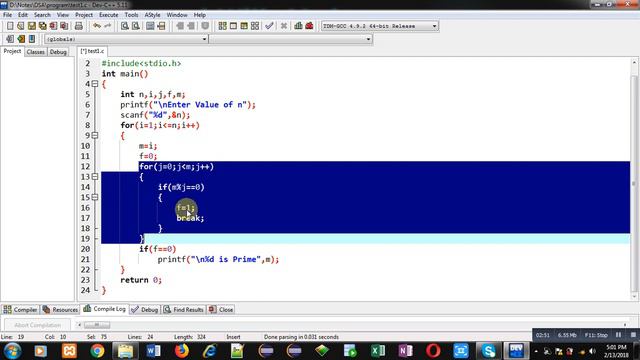
Task: Redo the last undone edit
Action: (108, 26)
